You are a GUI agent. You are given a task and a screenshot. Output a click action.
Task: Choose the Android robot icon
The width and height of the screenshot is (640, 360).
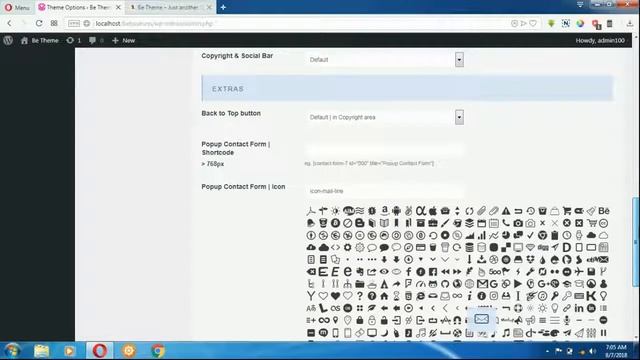tap(396, 211)
